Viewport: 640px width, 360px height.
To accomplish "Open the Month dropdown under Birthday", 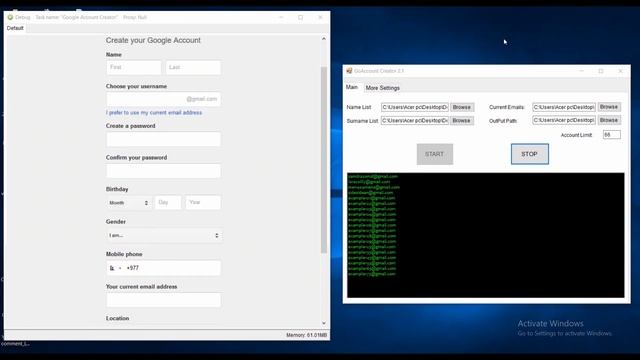I will tap(129, 203).
